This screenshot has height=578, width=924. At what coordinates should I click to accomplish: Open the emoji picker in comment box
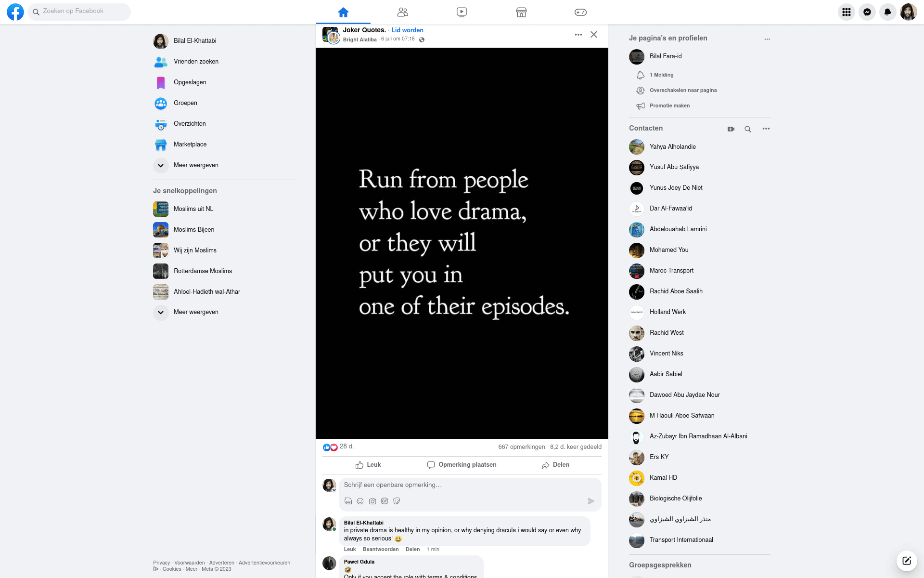pyautogui.click(x=360, y=501)
